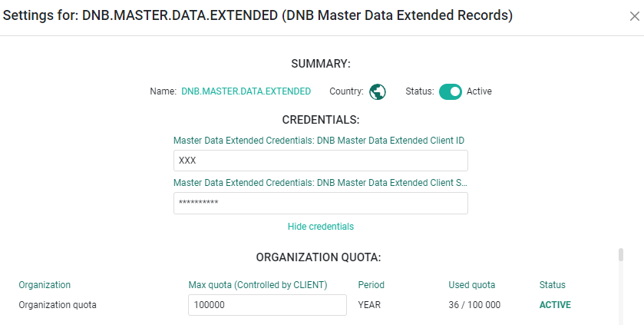644x325 pixels.
Task: Click the Organization quota row label
Action: point(58,305)
